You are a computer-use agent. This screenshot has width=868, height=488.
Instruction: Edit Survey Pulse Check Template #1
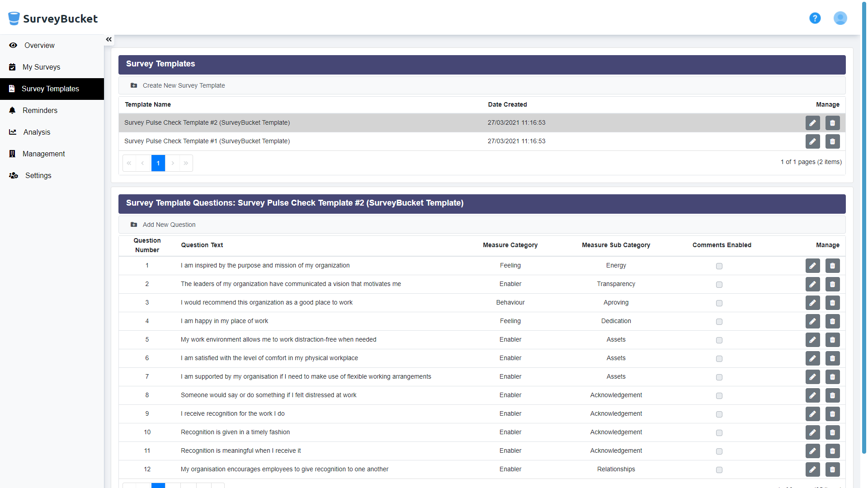[x=812, y=141]
